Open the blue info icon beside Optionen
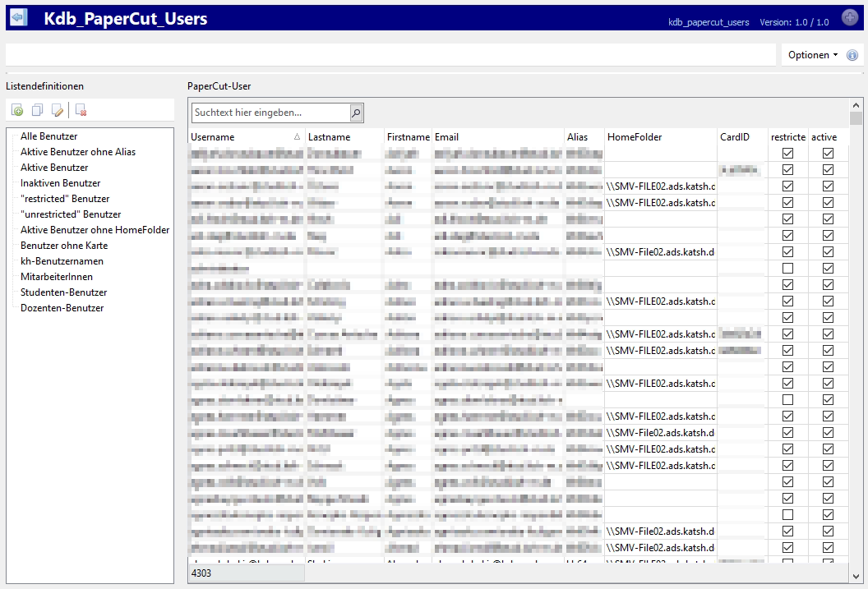The image size is (868, 589). tap(852, 55)
